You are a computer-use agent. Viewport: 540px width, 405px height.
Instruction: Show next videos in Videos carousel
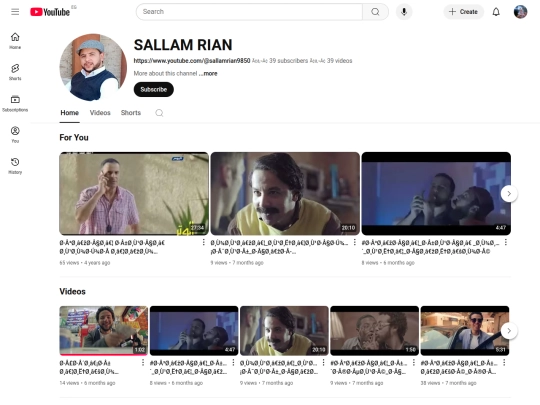(509, 331)
